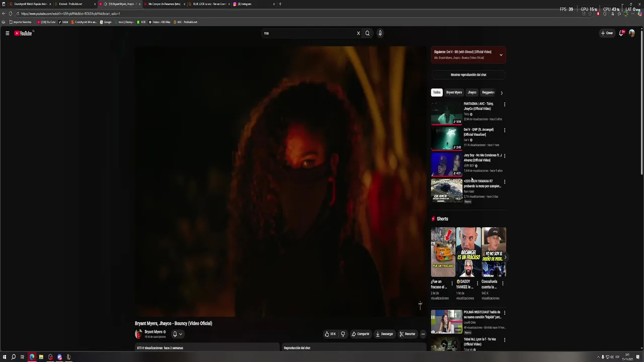Open +235 KM/H YAMAHA R7 video title
The image size is (644, 362).
482,184
